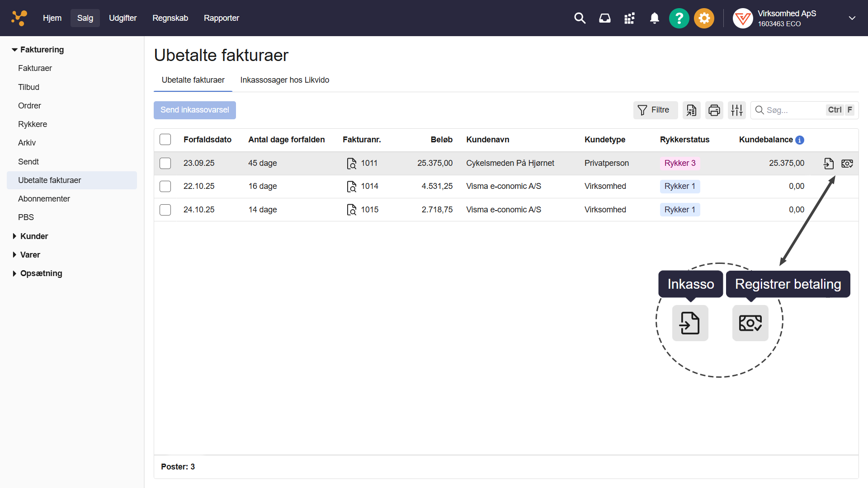Open the orange settings gear icon
The width and height of the screenshot is (868, 488).
pyautogui.click(x=704, y=19)
